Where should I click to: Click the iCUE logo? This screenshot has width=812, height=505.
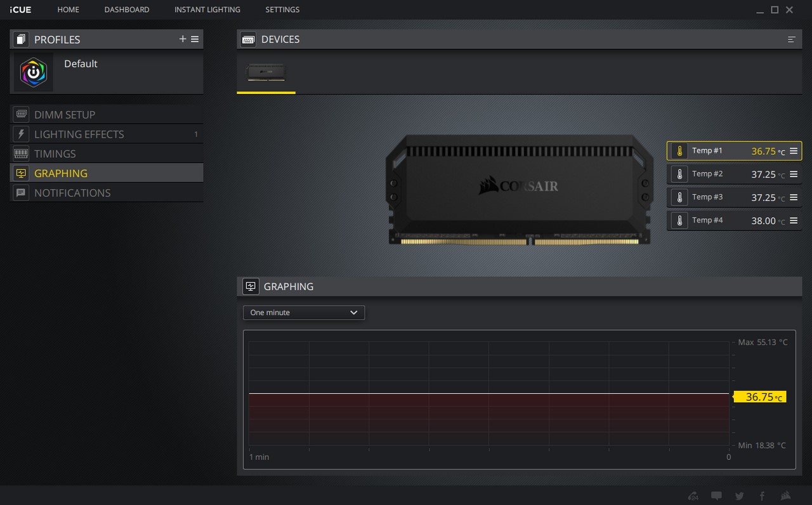[20, 10]
